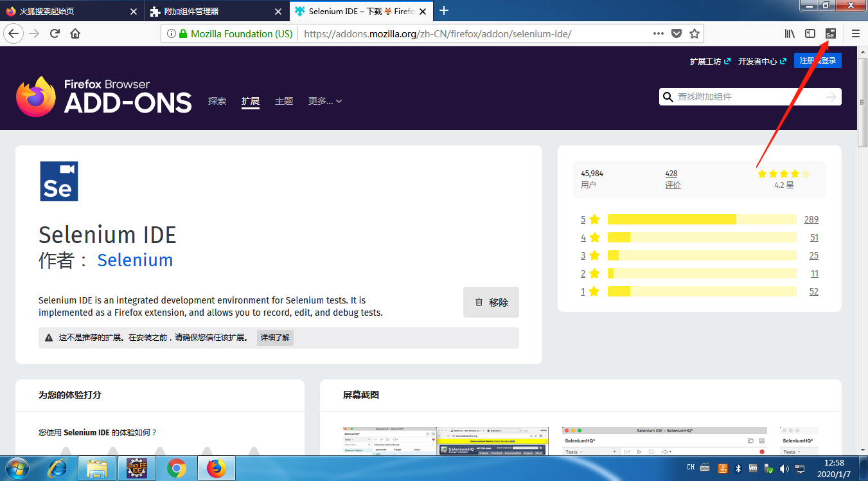Screen dimensions: 868x481
Task: Expand the 更多 dropdown menu
Action: [325, 101]
